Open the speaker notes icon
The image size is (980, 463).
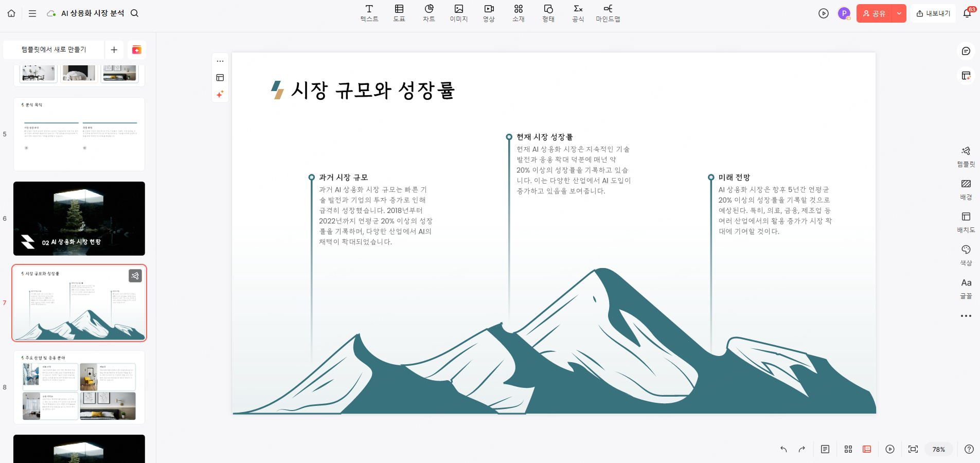(825, 449)
